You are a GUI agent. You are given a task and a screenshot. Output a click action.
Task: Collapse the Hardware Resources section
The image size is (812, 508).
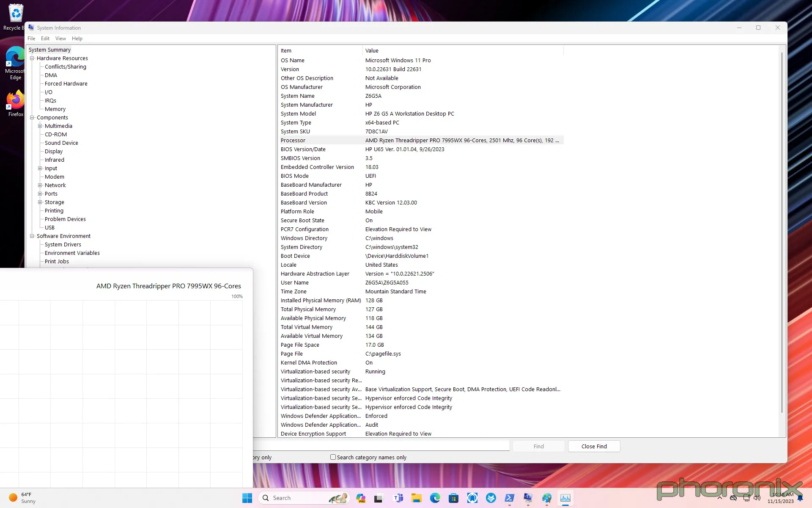click(x=32, y=58)
